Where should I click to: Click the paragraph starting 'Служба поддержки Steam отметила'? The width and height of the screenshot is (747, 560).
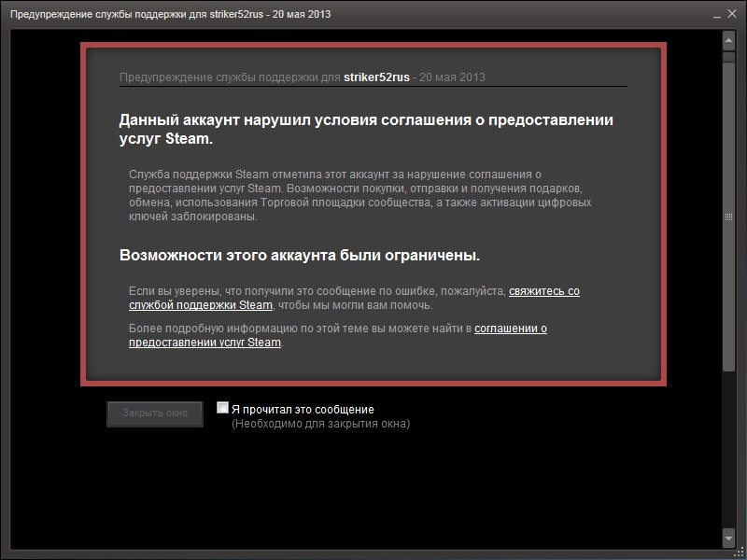359,195
